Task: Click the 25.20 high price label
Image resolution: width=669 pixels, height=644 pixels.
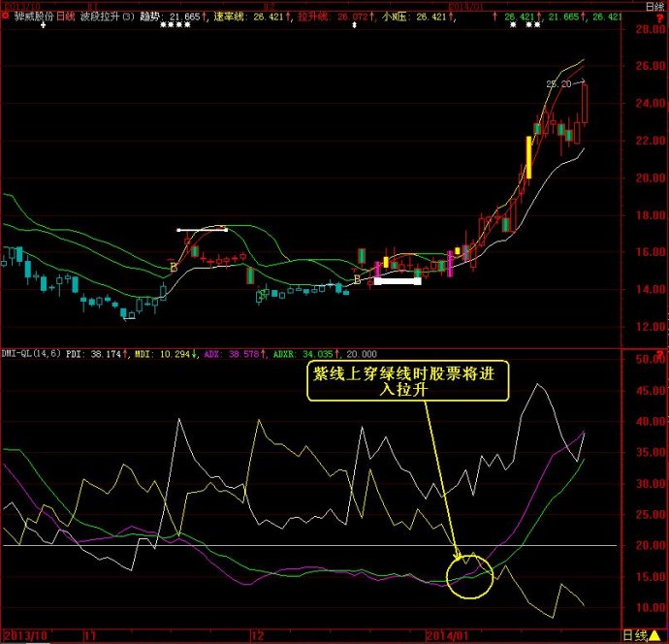Action: point(558,84)
